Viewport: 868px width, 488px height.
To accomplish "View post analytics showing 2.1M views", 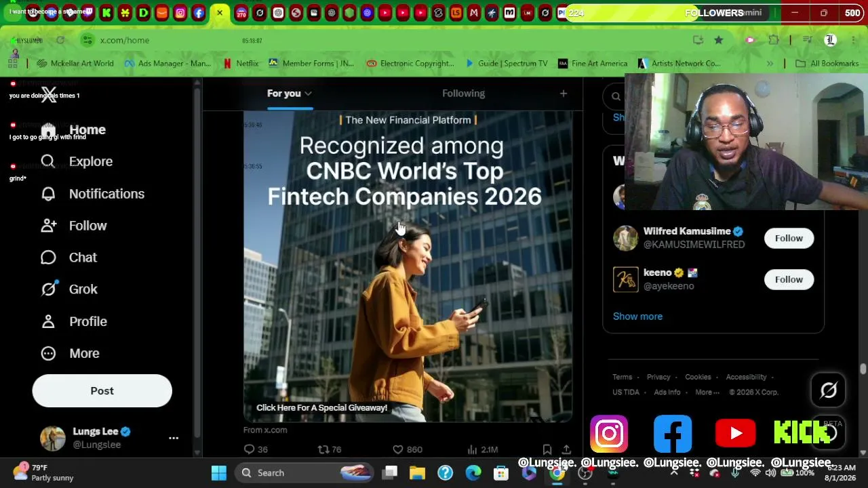I will click(x=482, y=449).
